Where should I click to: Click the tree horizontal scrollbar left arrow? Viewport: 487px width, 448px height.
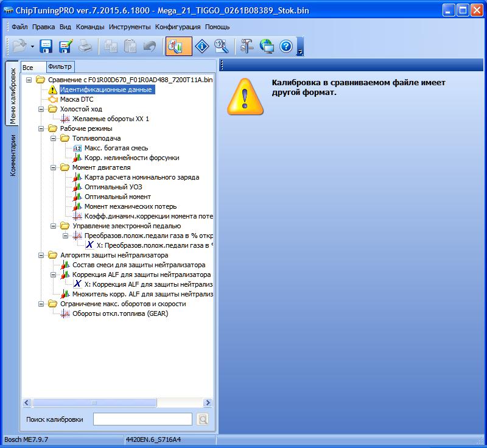(x=27, y=403)
